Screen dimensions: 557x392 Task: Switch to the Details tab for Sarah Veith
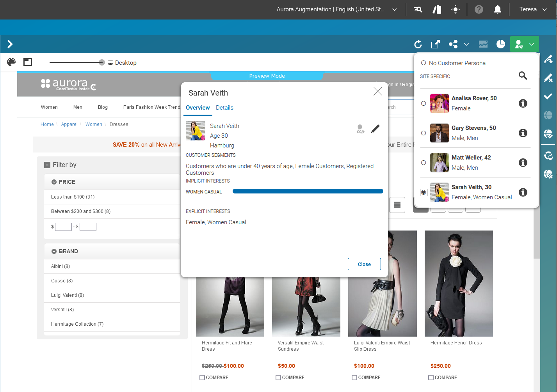(x=224, y=108)
